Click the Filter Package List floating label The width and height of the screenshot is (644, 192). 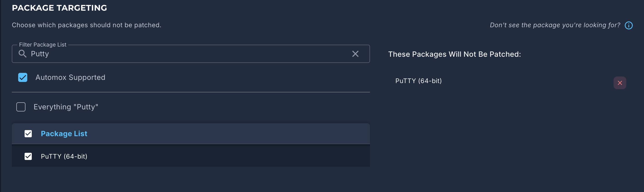pos(42,45)
